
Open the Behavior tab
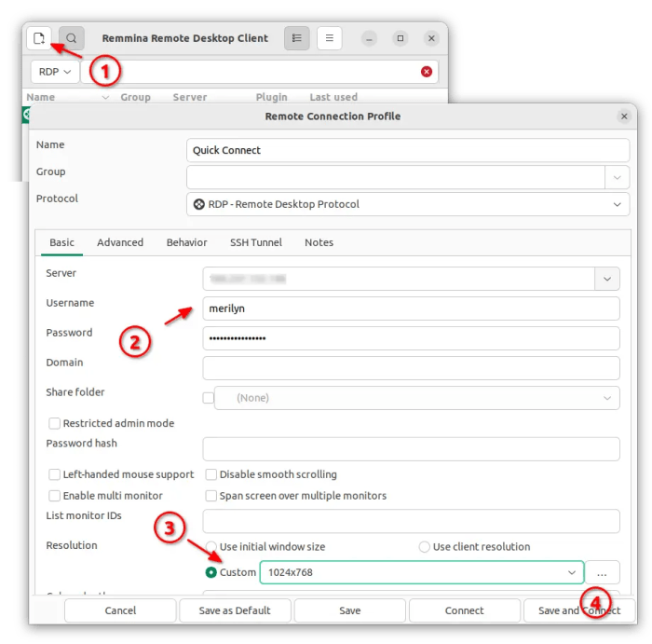click(x=186, y=242)
